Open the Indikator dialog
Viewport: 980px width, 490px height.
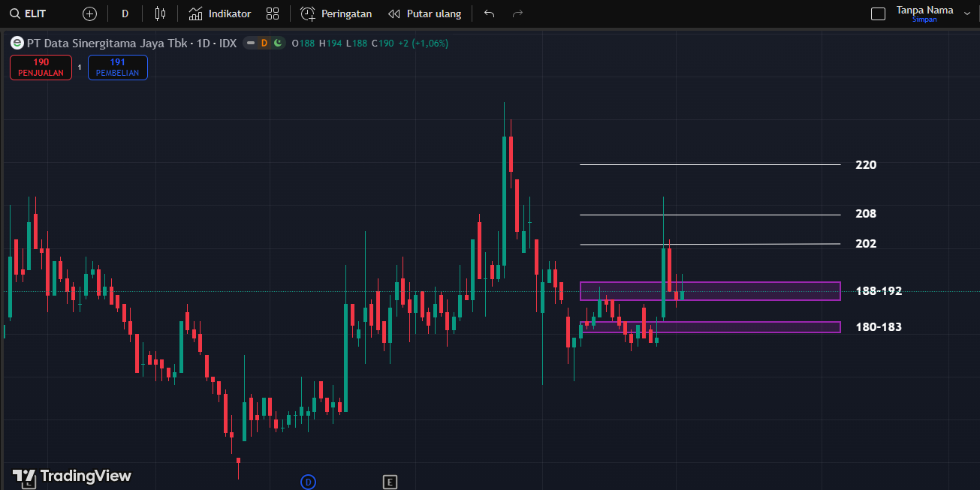point(219,14)
